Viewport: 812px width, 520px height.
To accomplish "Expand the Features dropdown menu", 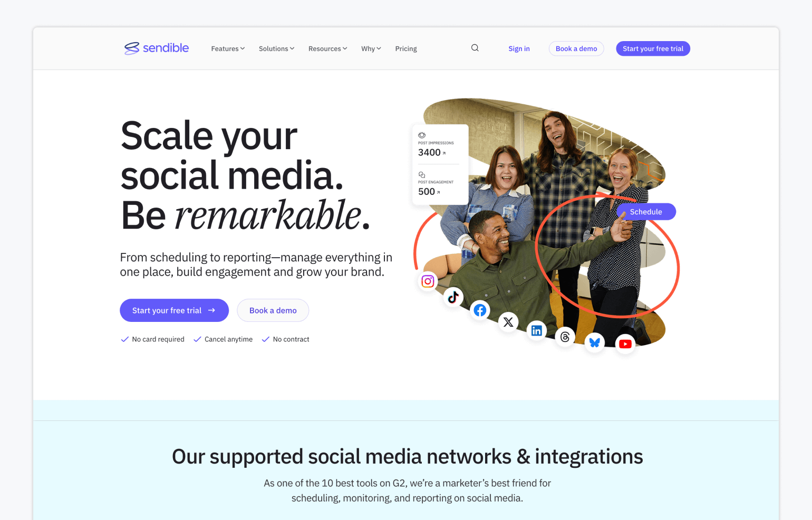I will click(228, 48).
